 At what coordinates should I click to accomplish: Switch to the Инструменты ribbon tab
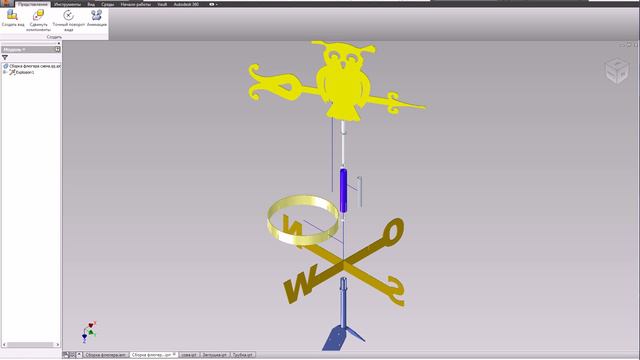point(67,4)
